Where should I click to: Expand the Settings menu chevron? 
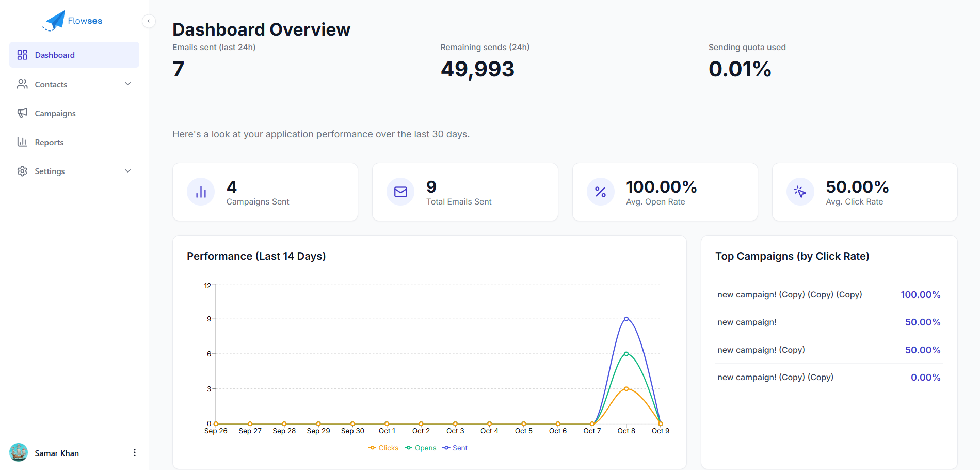[128, 170]
